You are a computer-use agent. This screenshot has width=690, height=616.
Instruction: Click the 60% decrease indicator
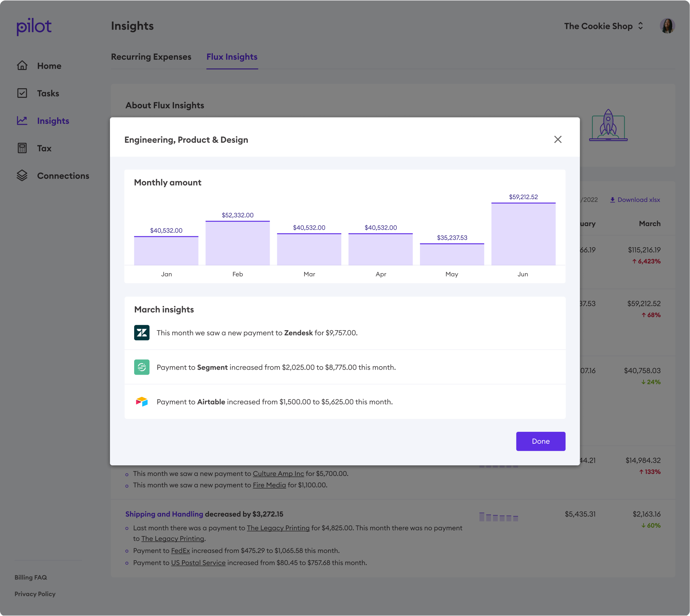pos(651,526)
